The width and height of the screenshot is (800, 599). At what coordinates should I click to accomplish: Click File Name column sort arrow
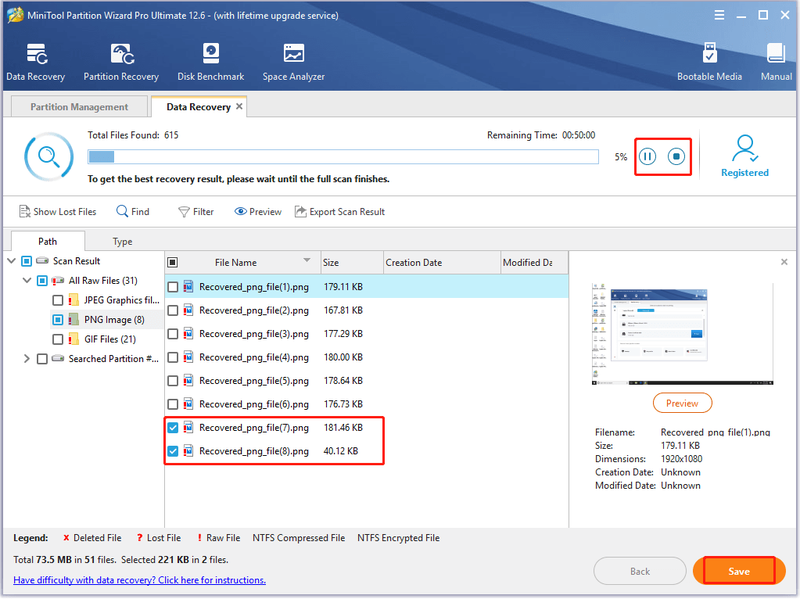[x=307, y=260]
